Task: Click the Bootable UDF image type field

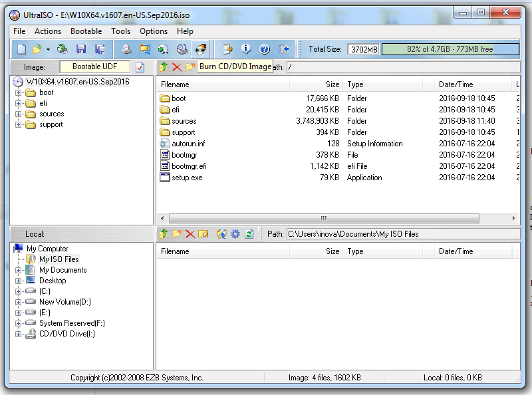Action: point(94,66)
